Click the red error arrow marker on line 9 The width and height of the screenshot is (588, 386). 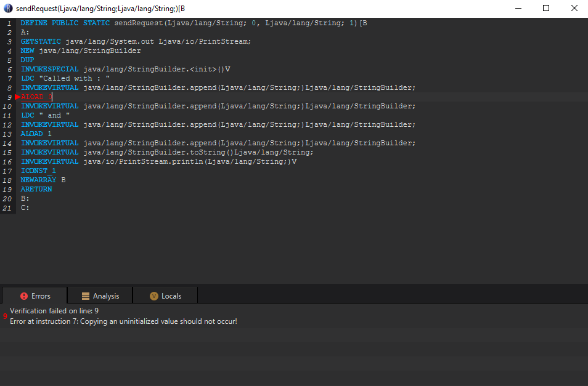(18, 97)
